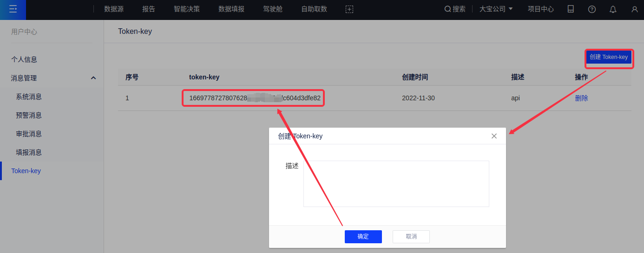The height and width of the screenshot is (253, 644).
Task: Open 预警消息 in the sidebar
Action: click(29, 115)
